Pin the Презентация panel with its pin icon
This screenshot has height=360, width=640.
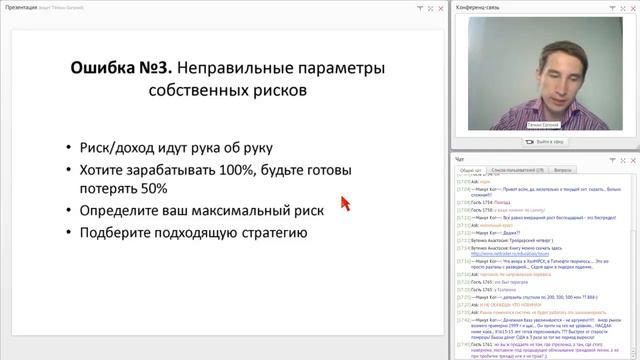(x=420, y=8)
